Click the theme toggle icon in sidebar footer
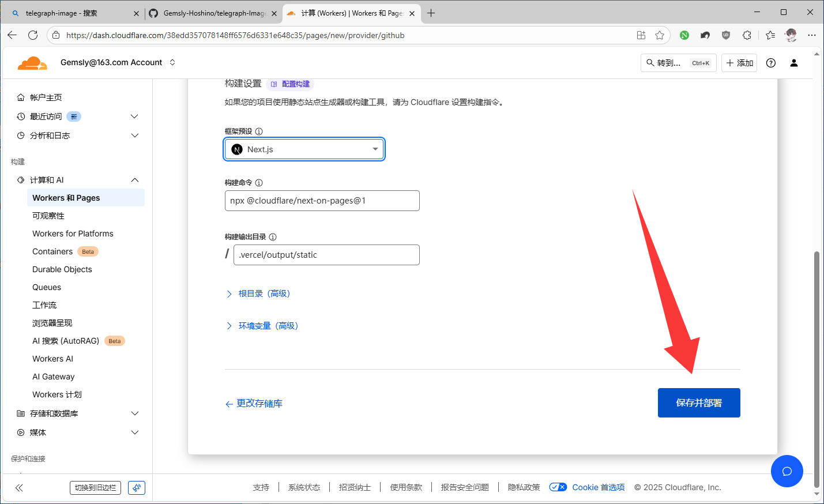Screen dimensions: 824x504 click(x=137, y=488)
